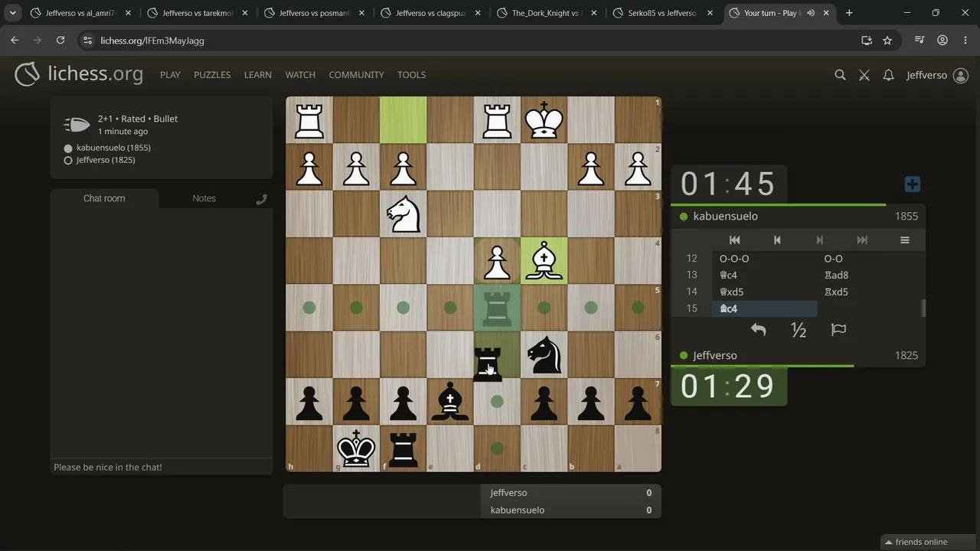This screenshot has width=980, height=551.
Task: Switch to the Chat room tab
Action: 104,198
